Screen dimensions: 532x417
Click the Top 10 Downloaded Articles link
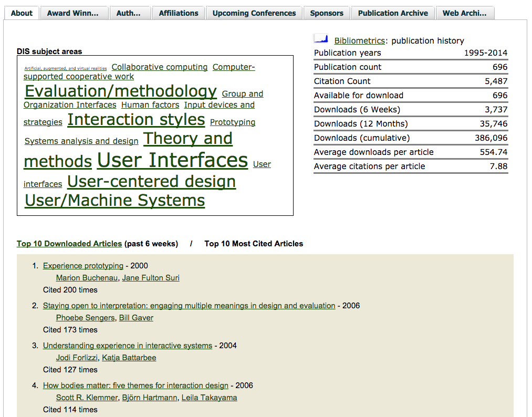coord(69,243)
